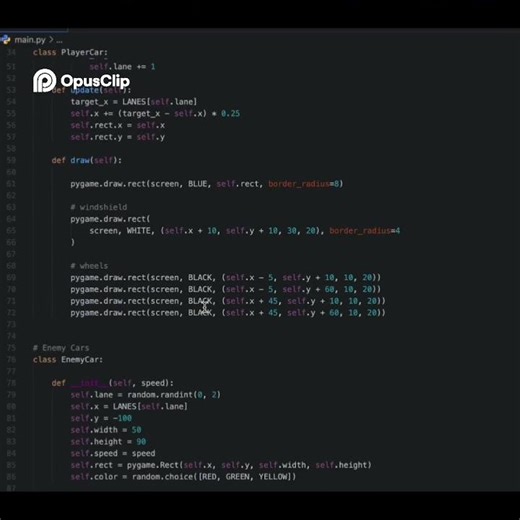Click 'self.x - 5' on line 69
The height and width of the screenshot is (520, 520).
click(x=250, y=277)
